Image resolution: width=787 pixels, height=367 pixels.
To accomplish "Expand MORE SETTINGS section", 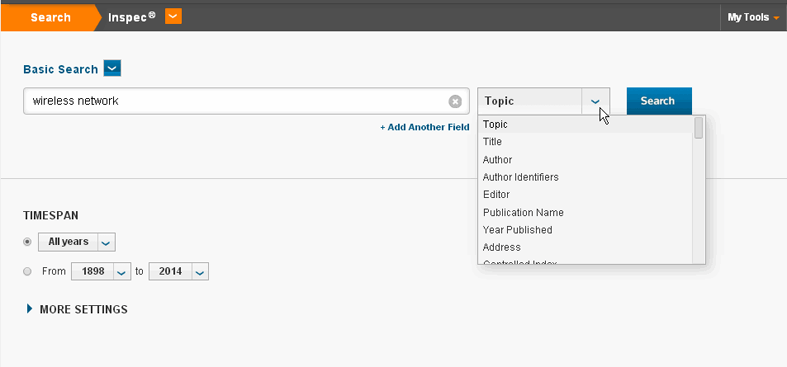I will 77,309.
